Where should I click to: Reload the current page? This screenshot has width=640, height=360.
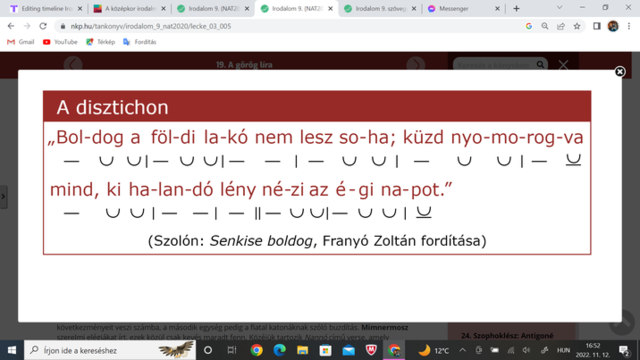click(x=43, y=26)
